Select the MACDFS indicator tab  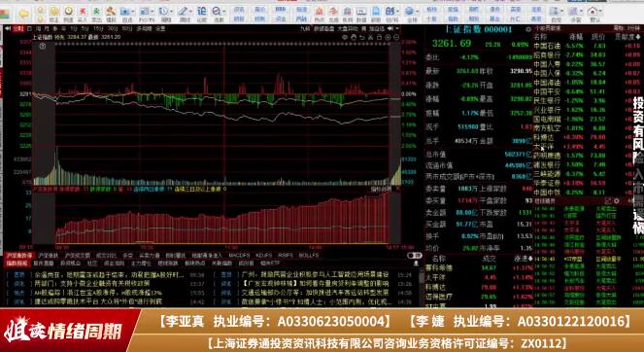[x=240, y=256]
